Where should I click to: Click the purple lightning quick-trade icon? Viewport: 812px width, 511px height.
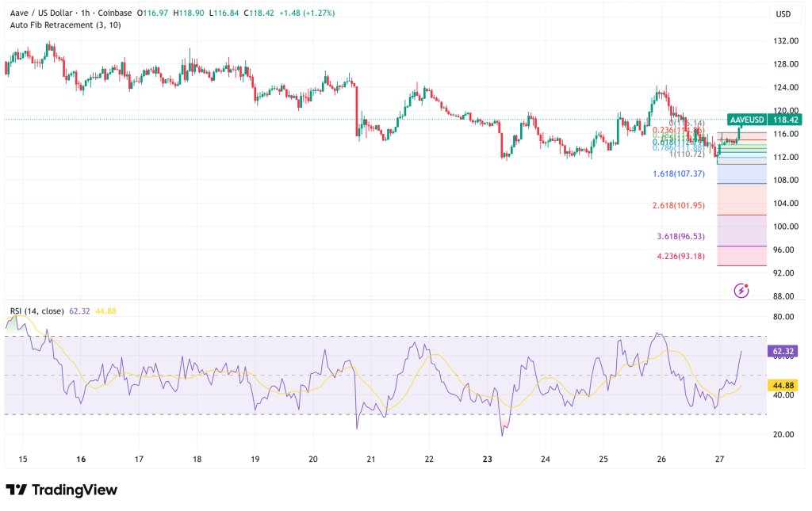pos(741,292)
